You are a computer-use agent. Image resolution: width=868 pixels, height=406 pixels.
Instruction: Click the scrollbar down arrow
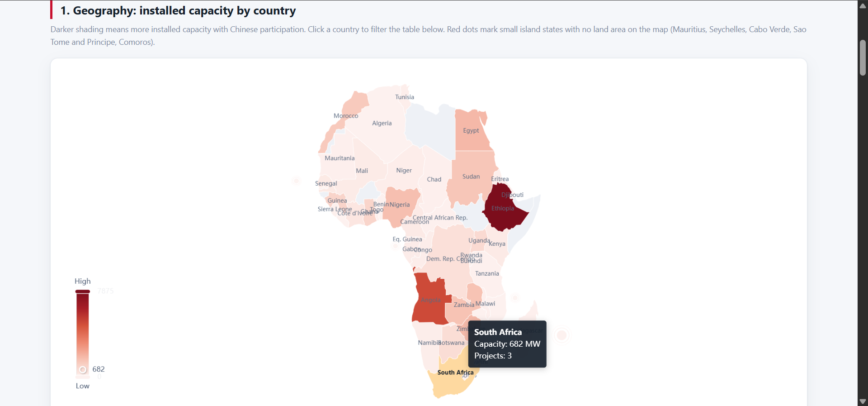(x=863, y=401)
